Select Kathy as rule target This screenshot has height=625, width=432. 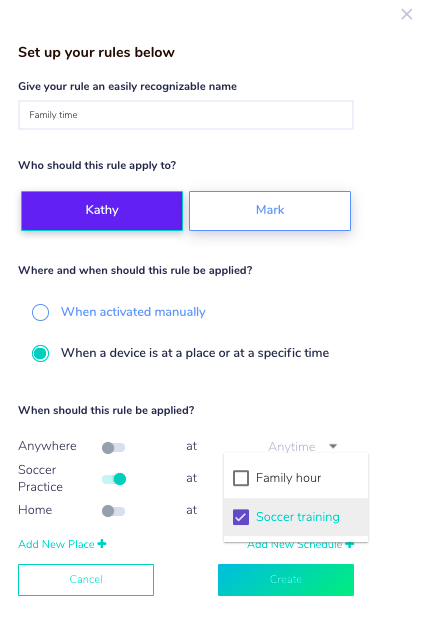(x=102, y=210)
